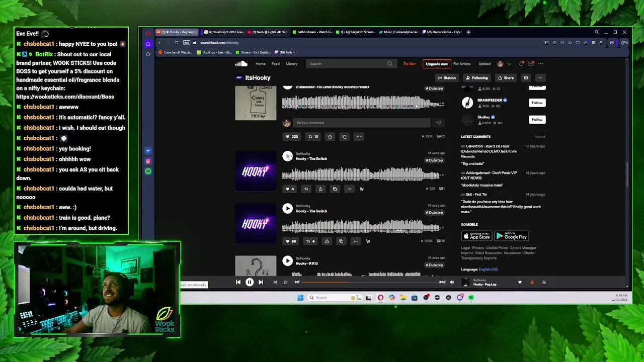This screenshot has height=362, width=644.
Task: Copy link of The Switch with 4 likes
Action: (335, 189)
